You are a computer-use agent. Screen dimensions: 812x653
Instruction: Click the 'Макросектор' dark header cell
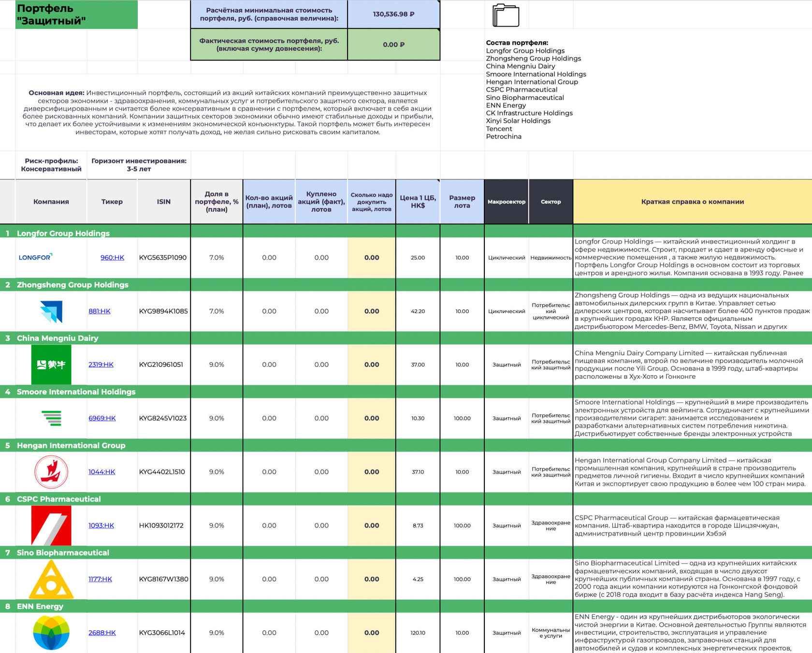(507, 202)
